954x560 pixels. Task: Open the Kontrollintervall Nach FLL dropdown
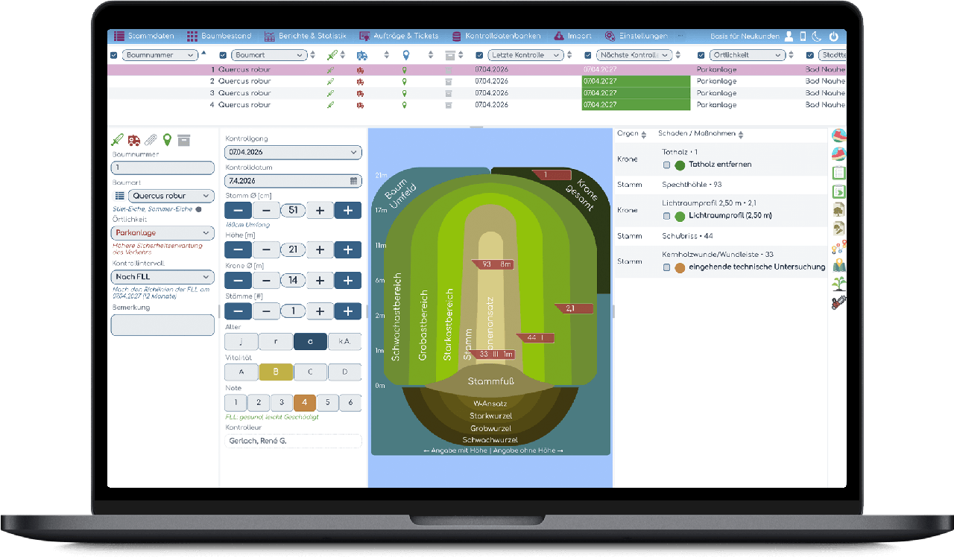pyautogui.click(x=162, y=277)
